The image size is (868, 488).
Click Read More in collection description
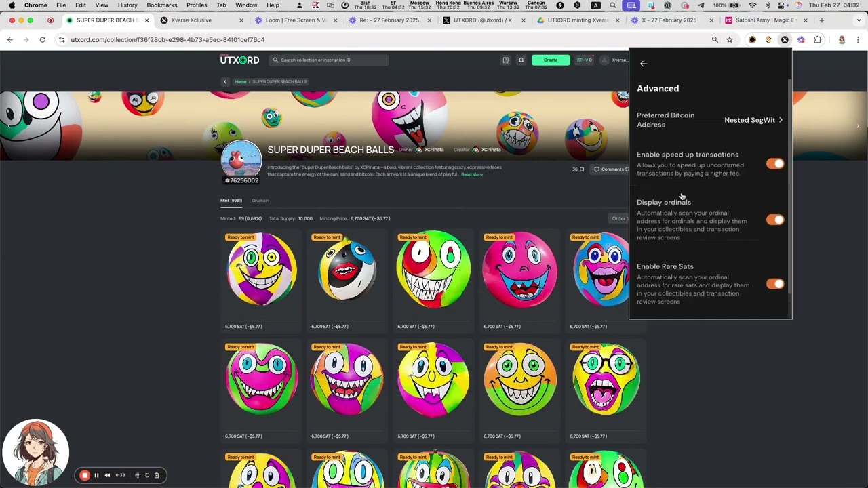pyautogui.click(x=472, y=174)
